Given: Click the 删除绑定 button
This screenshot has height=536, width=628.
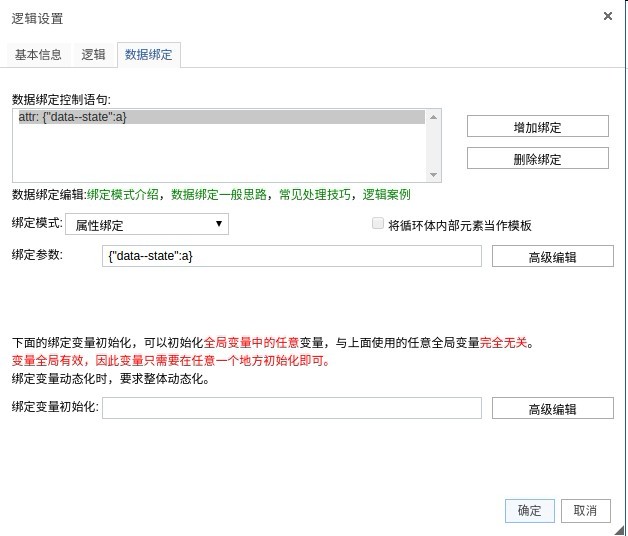Looking at the screenshot, I should point(537,158).
